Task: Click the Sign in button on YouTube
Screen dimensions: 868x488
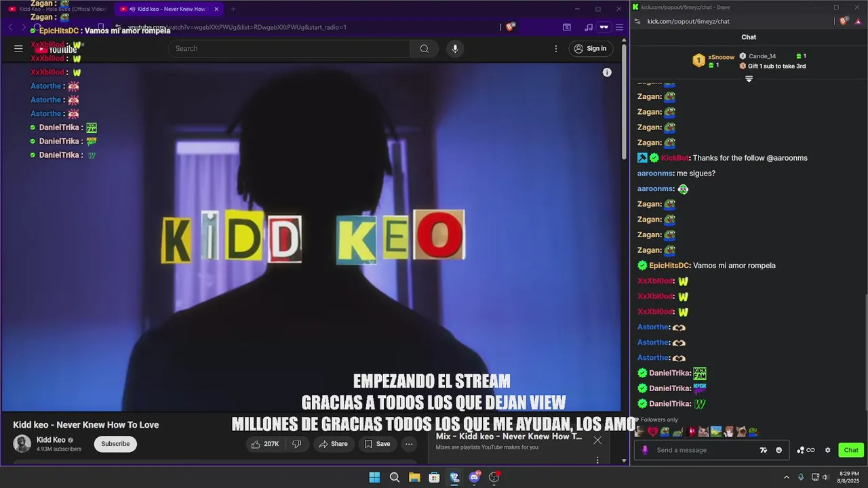Action: (x=591, y=48)
